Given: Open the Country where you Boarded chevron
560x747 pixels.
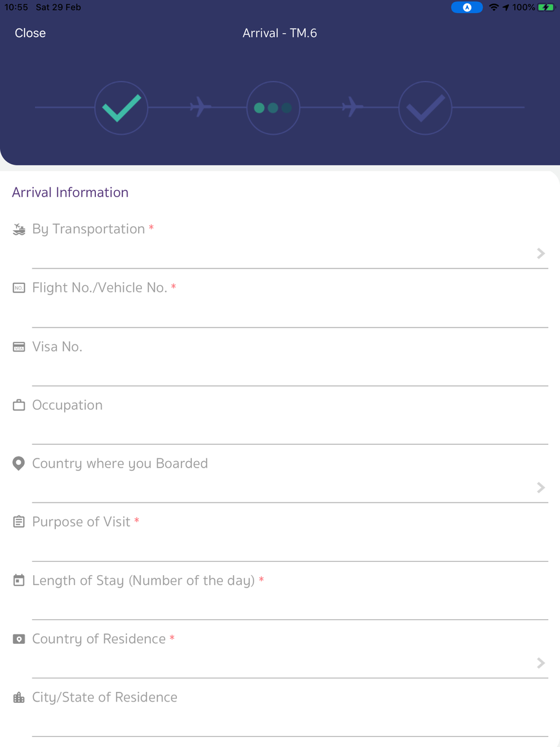Looking at the screenshot, I should pyautogui.click(x=541, y=488).
